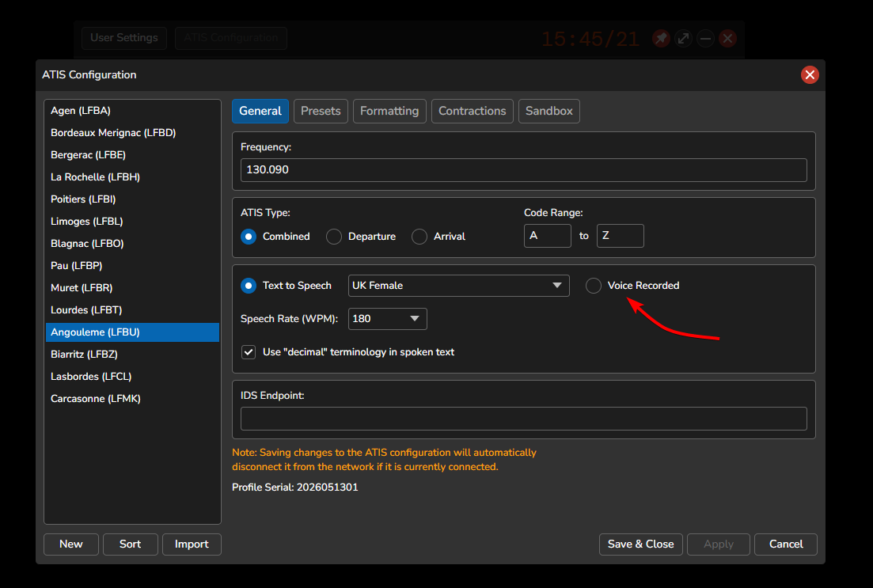Close the ATIS Configuration dialog with red X

pyautogui.click(x=810, y=74)
